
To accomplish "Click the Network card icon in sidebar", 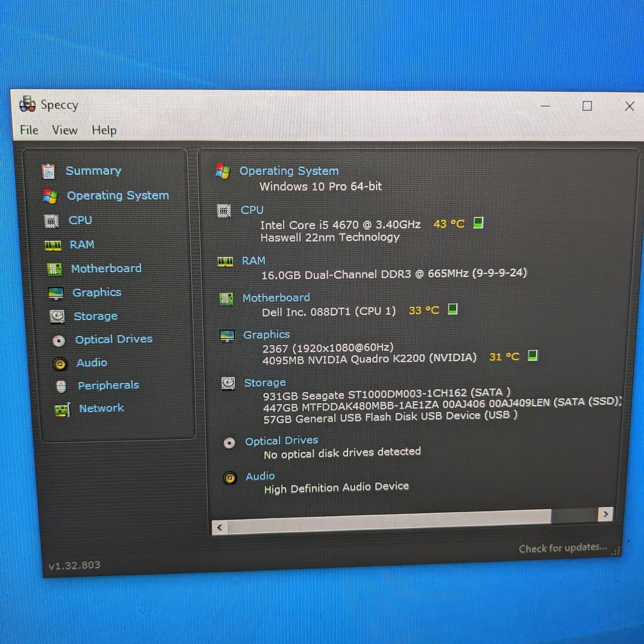I will (63, 410).
